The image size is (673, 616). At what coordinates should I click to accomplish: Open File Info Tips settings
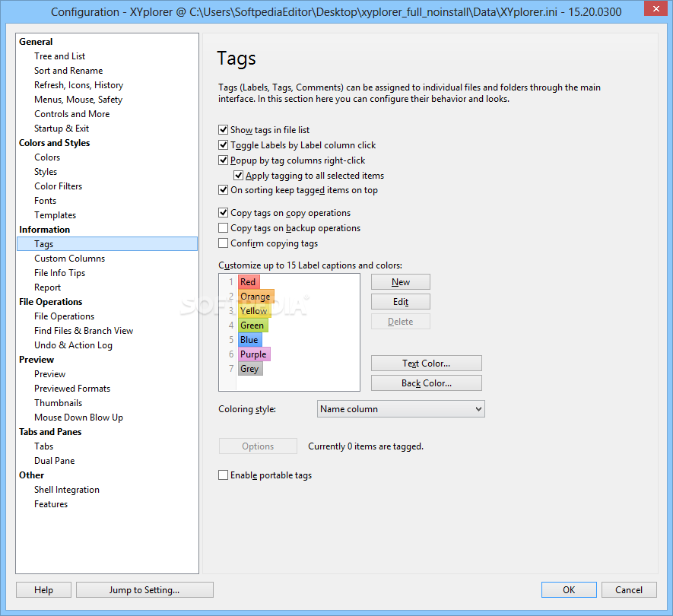59,273
